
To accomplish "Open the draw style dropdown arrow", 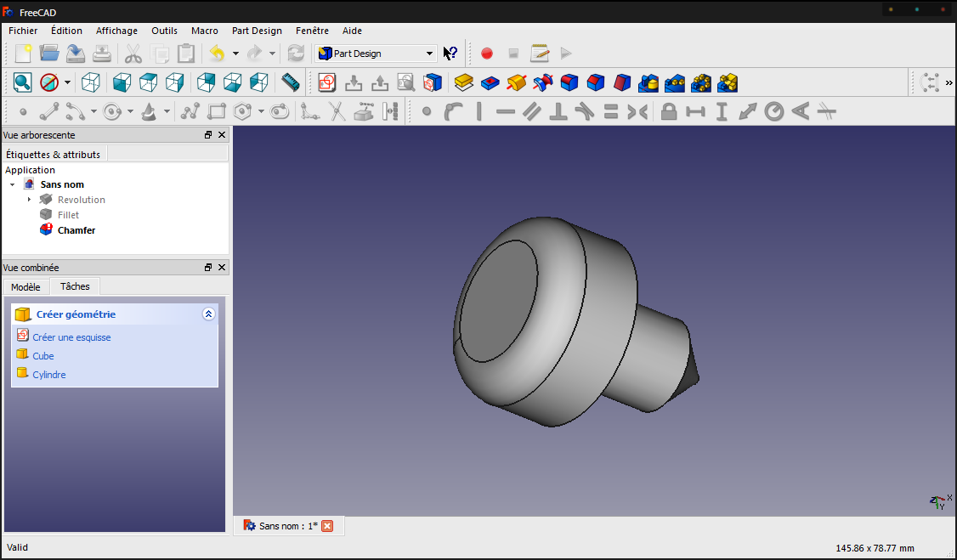I will pyautogui.click(x=68, y=82).
